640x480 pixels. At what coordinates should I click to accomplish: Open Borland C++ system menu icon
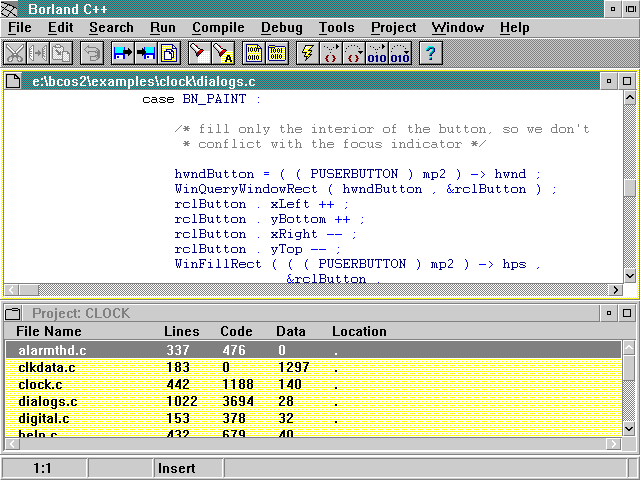[9, 9]
